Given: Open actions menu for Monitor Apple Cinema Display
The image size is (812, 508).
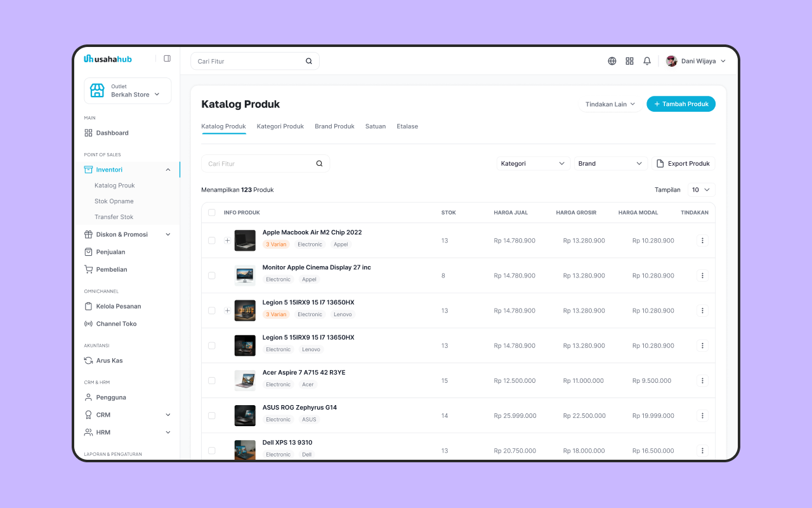Looking at the screenshot, I should (x=702, y=276).
